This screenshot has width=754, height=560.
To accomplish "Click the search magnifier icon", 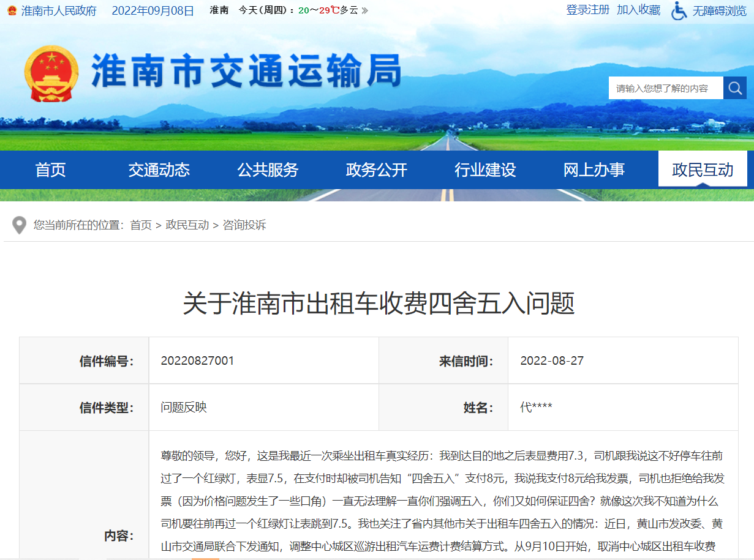I will (x=735, y=88).
